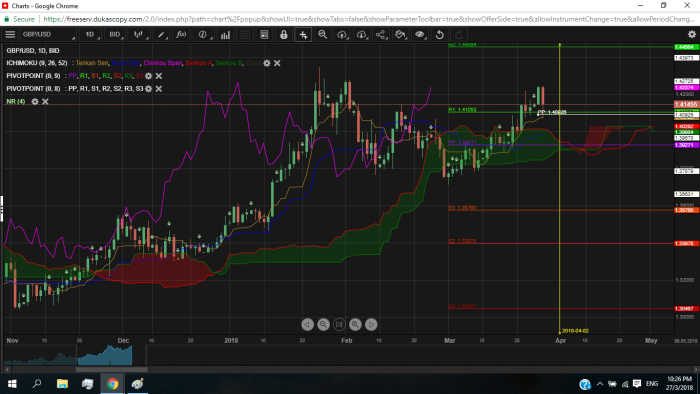Open the GBP/USD instrument dropdown
Image resolution: width=700 pixels, height=394 pixels.
tap(48, 34)
